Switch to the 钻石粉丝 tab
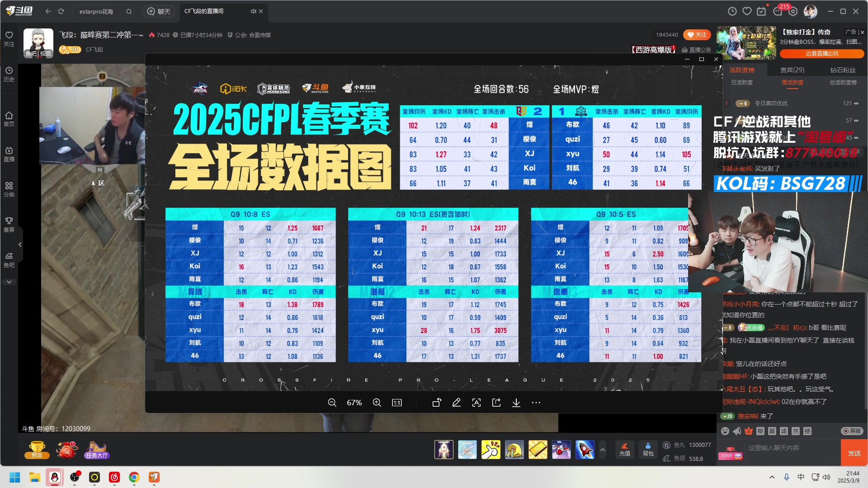Viewport: 868px width, 488px height. (843, 70)
